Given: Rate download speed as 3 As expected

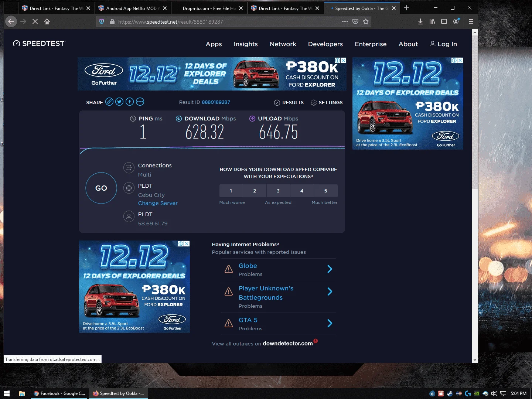Looking at the screenshot, I should 278,191.
